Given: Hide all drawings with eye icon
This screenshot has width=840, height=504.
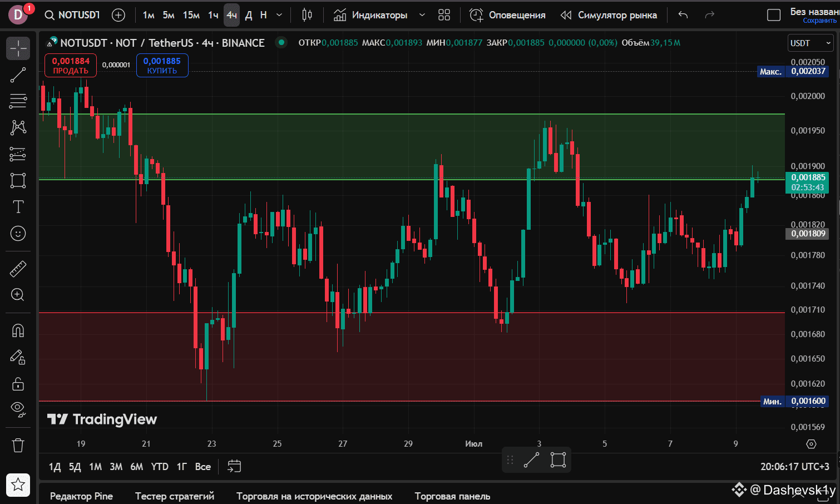Looking at the screenshot, I should pyautogui.click(x=18, y=409).
